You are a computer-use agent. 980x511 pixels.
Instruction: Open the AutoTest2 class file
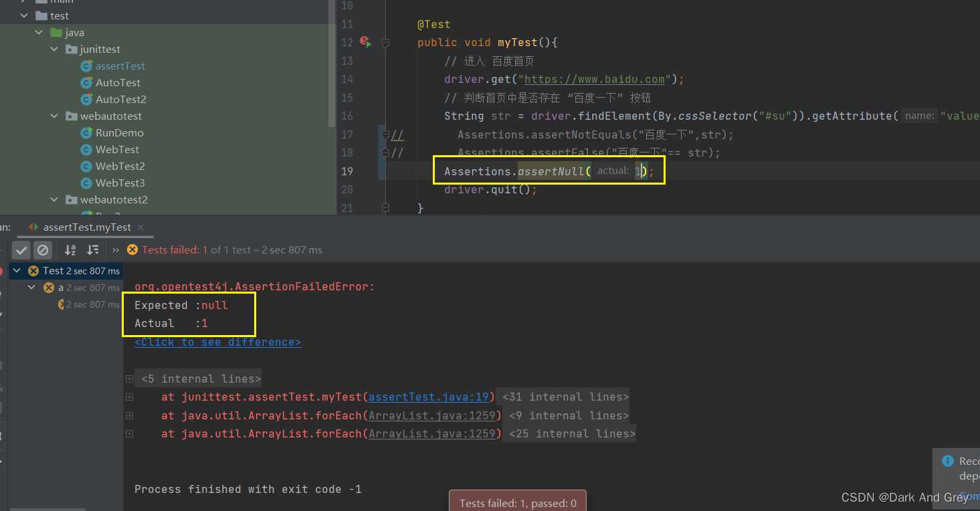pos(121,100)
